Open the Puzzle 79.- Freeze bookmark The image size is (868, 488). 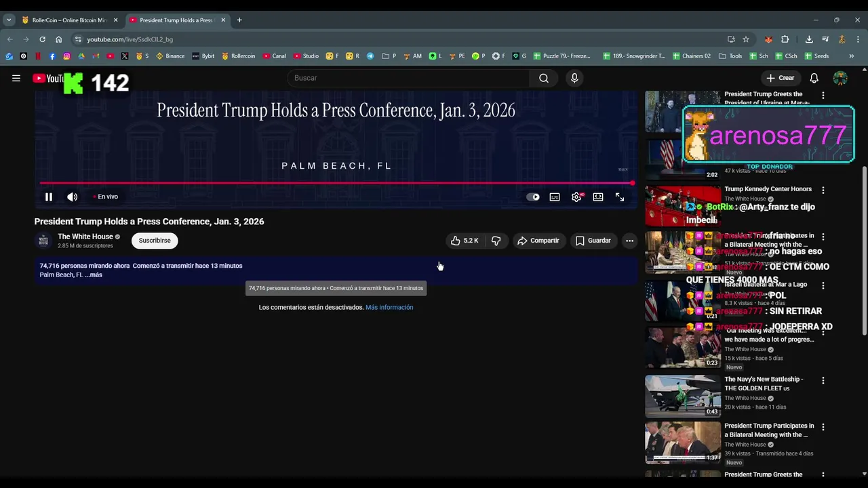(x=561, y=56)
